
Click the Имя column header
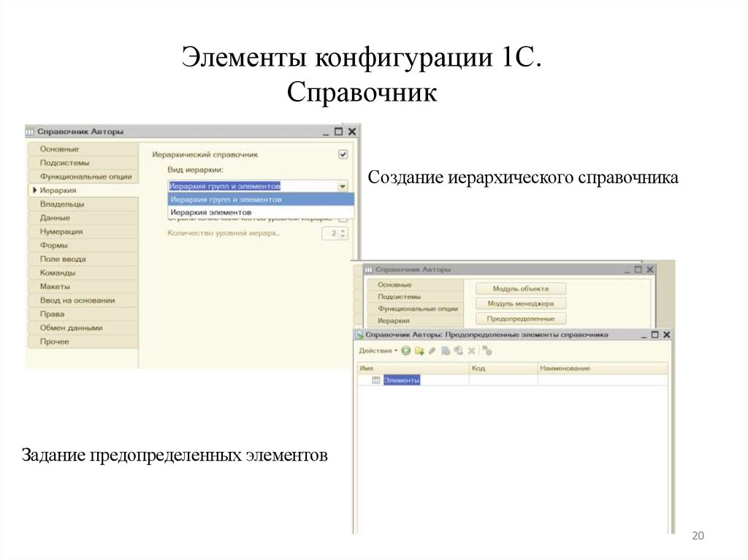(x=413, y=368)
